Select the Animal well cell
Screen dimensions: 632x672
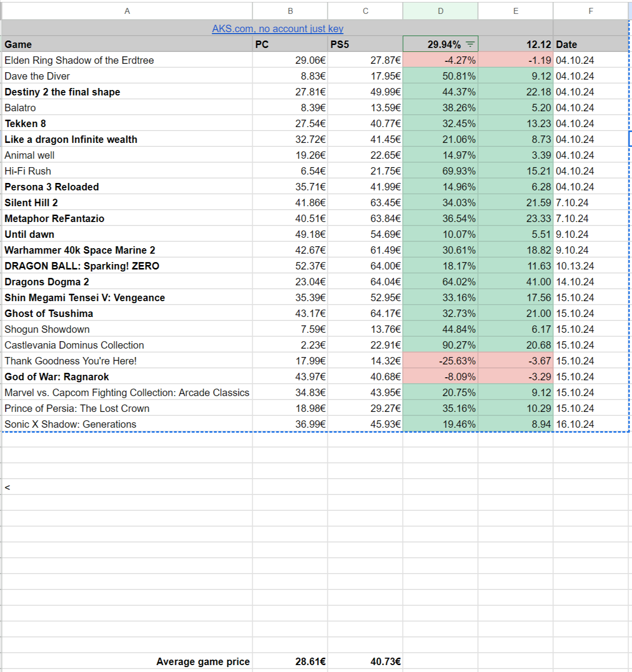[x=127, y=155]
